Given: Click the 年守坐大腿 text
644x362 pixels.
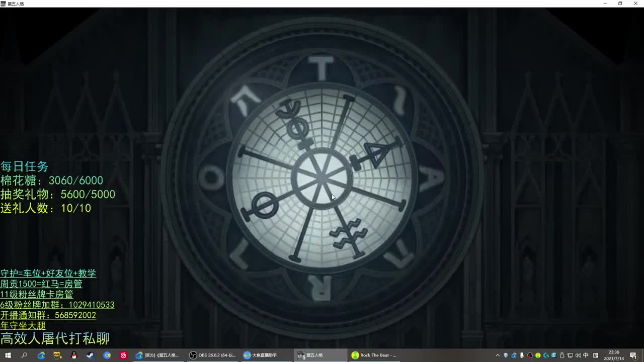Looking at the screenshot, I should [x=23, y=326].
